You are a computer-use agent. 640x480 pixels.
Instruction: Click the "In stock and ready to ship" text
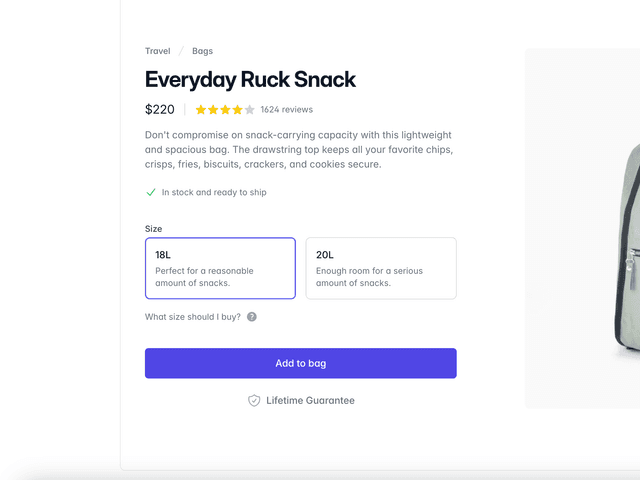coord(214,192)
